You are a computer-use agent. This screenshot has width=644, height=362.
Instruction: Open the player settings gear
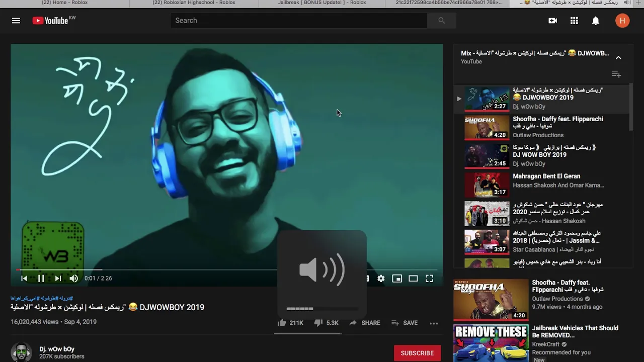click(381, 278)
